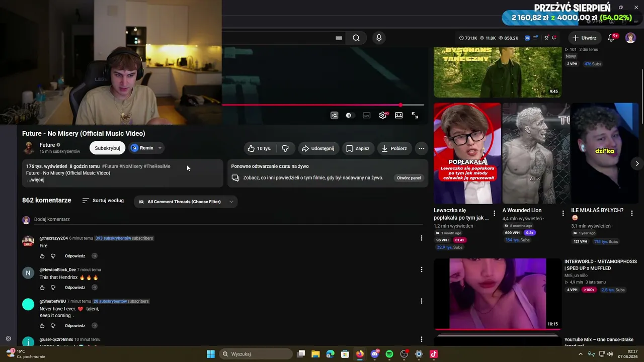Screen dimensions: 644x362
Task: Open options for Lewaczka się popłakała short
Action: (494, 213)
